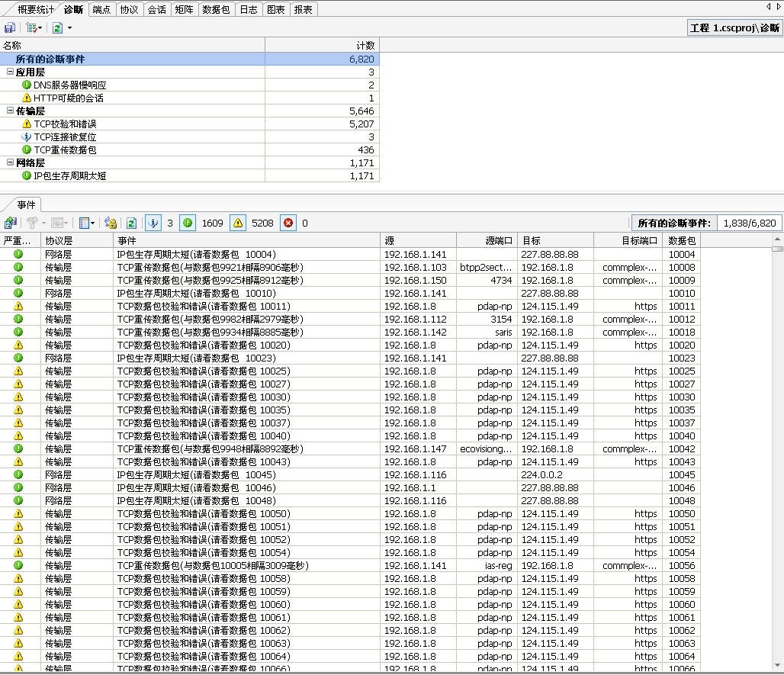Switch to the 数据包 tab

216,9
